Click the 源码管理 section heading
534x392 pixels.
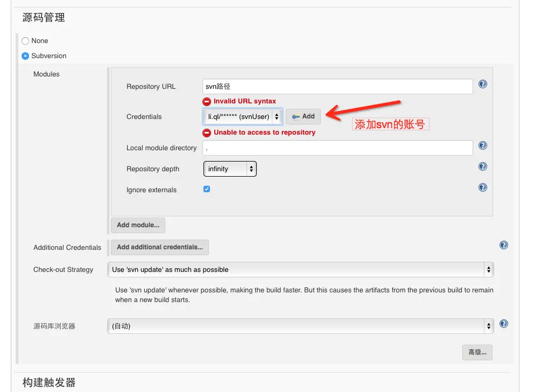44,17
